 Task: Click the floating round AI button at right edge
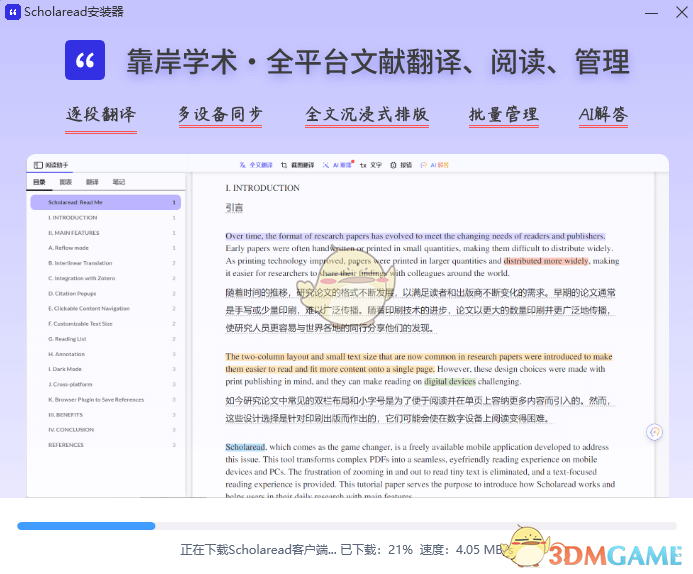pos(654,431)
